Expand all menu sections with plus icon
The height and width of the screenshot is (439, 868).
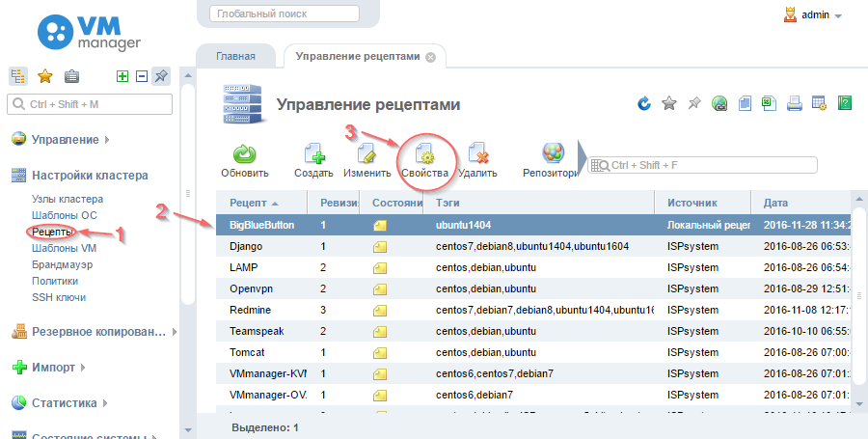tap(122, 76)
